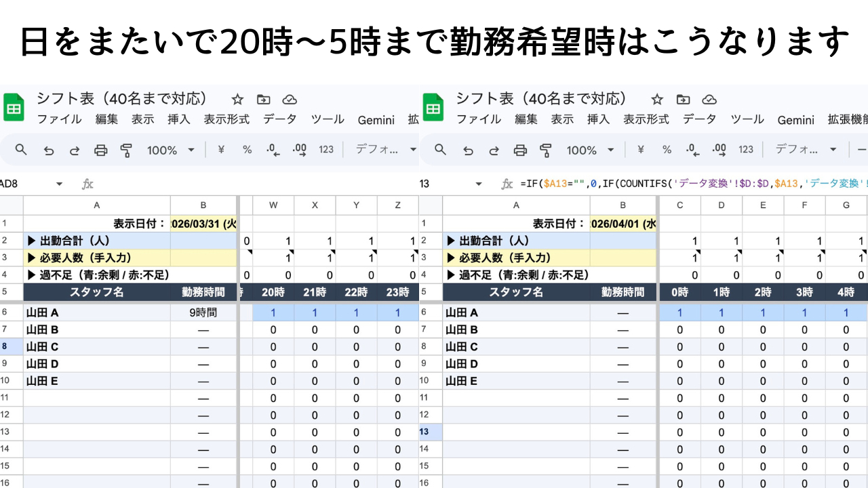Open the 挿入 menu in the 03/31 spreadsheet
Image resolution: width=868 pixels, height=488 pixels.
179,119
